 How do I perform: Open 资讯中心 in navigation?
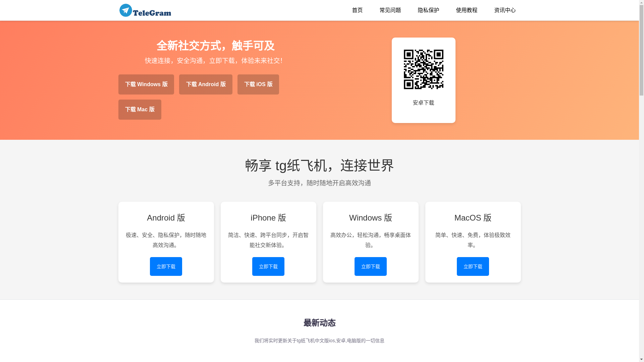pyautogui.click(x=505, y=10)
